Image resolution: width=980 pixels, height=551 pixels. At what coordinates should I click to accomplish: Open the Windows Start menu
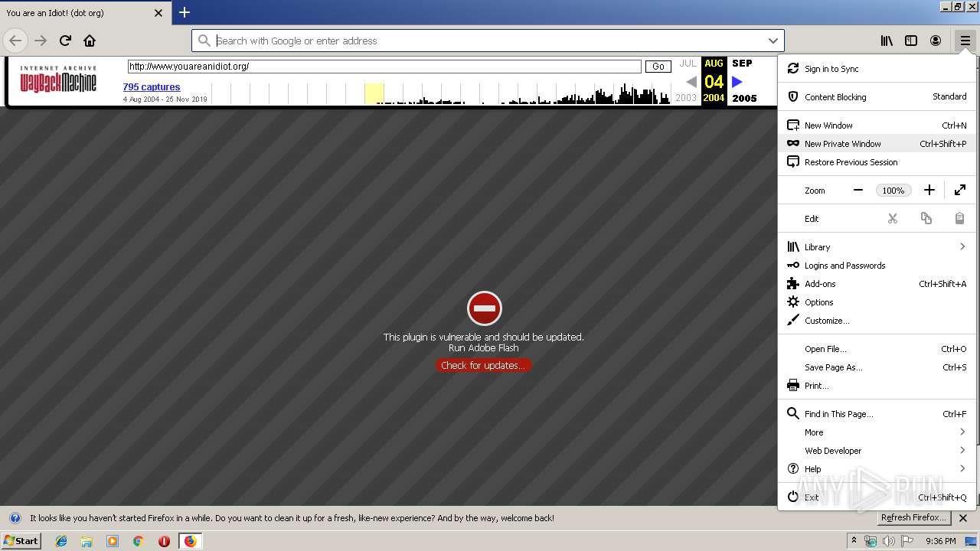21,541
